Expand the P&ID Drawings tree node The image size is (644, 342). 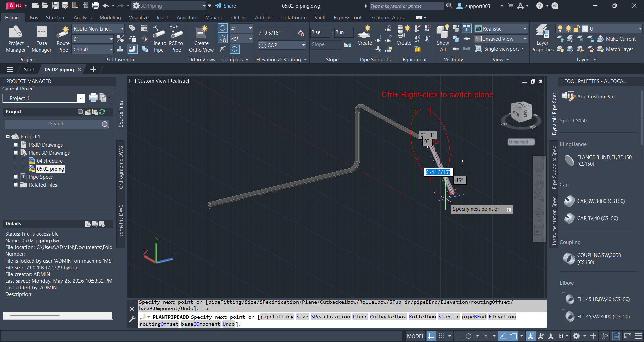tap(16, 145)
